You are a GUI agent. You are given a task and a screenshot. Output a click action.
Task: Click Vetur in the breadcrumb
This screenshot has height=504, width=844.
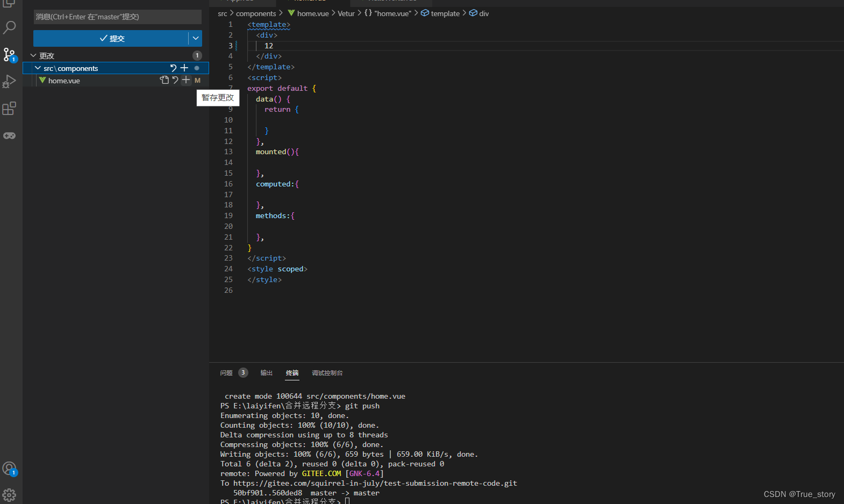(x=346, y=13)
